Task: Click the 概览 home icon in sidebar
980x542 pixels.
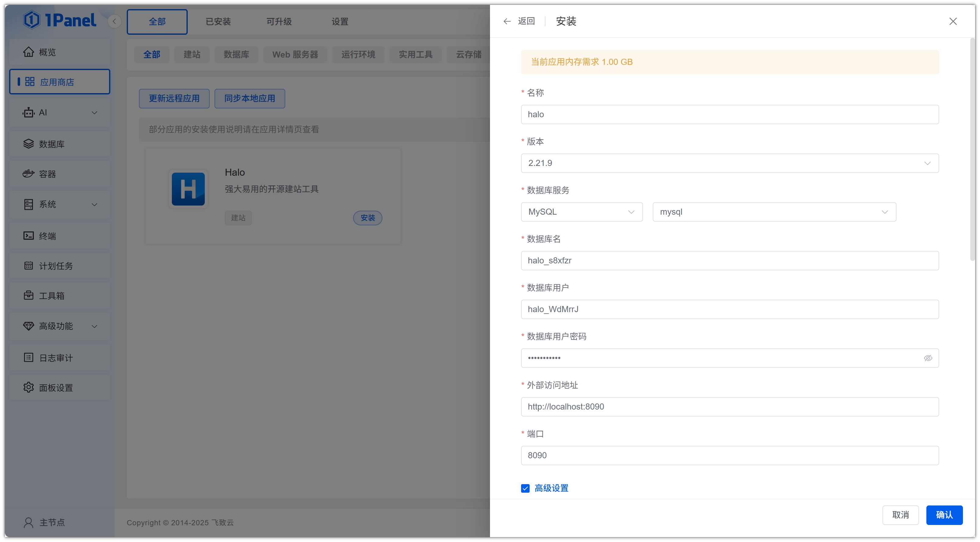Action: (x=29, y=52)
